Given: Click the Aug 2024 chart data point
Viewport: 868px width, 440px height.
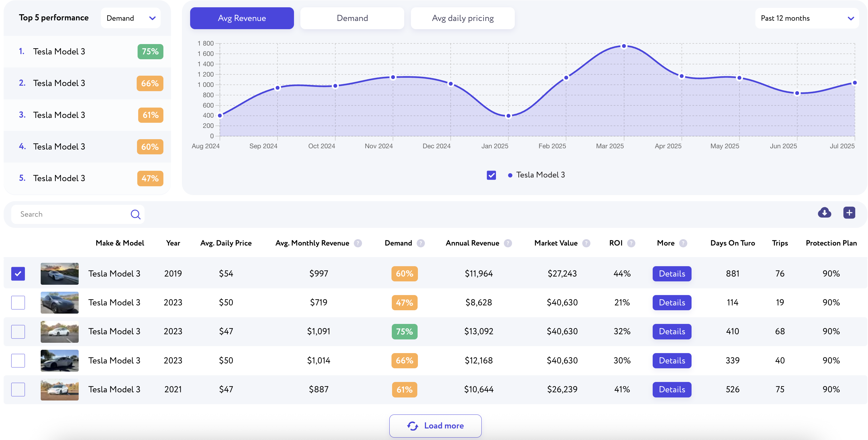Looking at the screenshot, I should (x=220, y=116).
